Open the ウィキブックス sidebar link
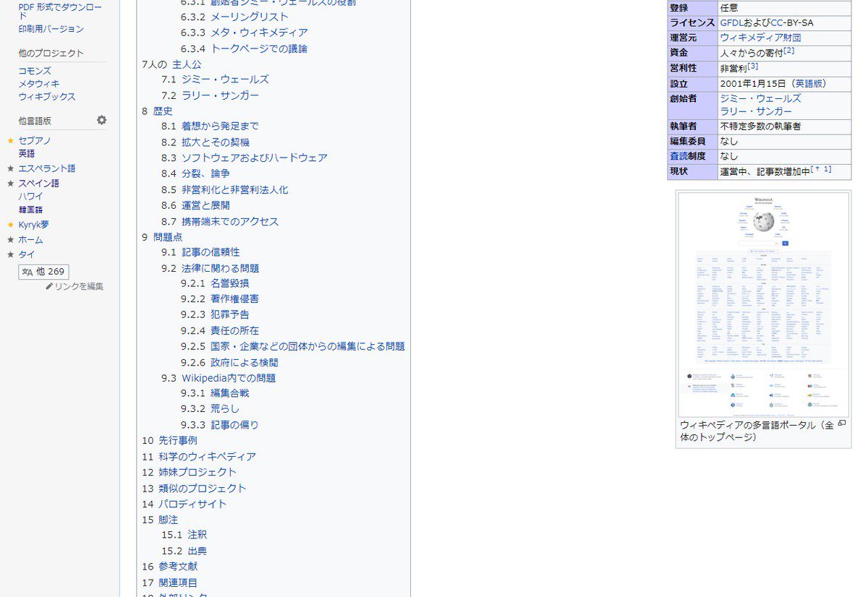Screen dimensions: 868x597 click(47, 97)
